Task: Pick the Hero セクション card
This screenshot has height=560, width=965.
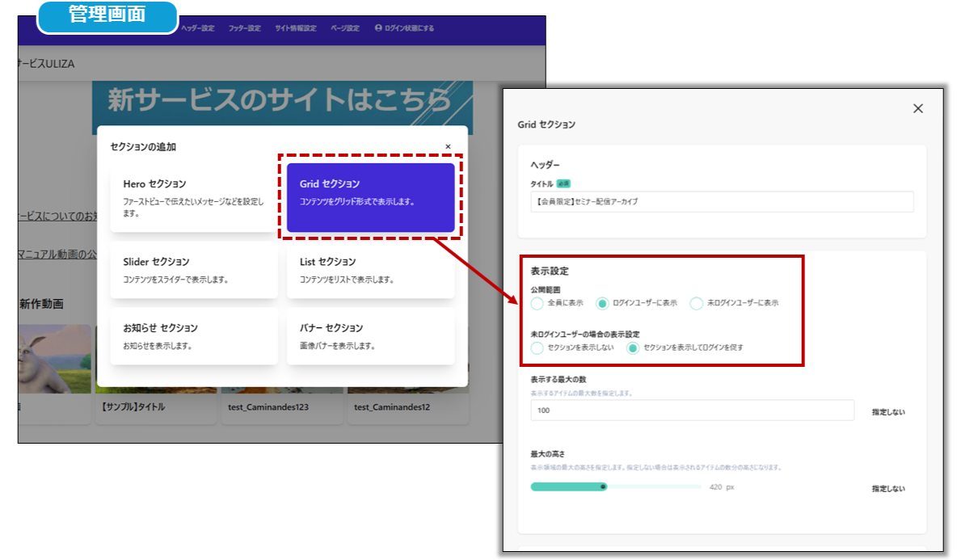Action: point(194,197)
